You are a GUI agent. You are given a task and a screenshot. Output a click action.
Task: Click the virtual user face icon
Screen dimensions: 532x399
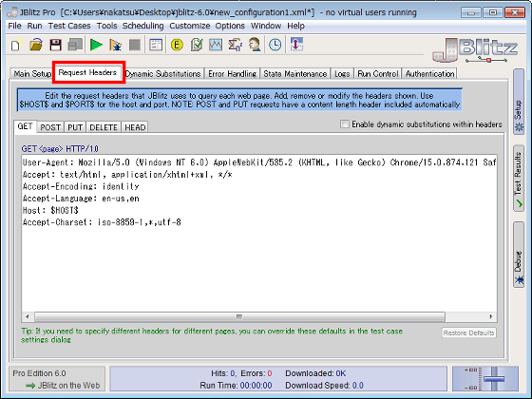(255, 45)
